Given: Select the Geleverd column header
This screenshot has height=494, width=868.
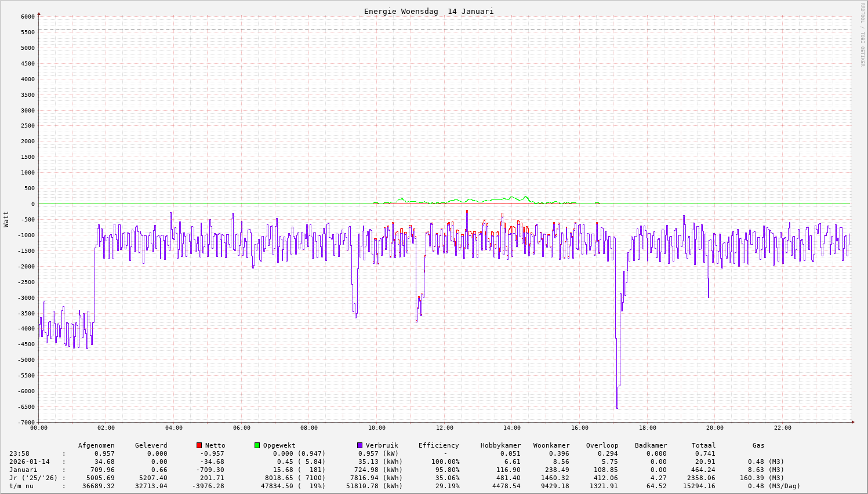Looking at the screenshot, I should [x=151, y=445].
